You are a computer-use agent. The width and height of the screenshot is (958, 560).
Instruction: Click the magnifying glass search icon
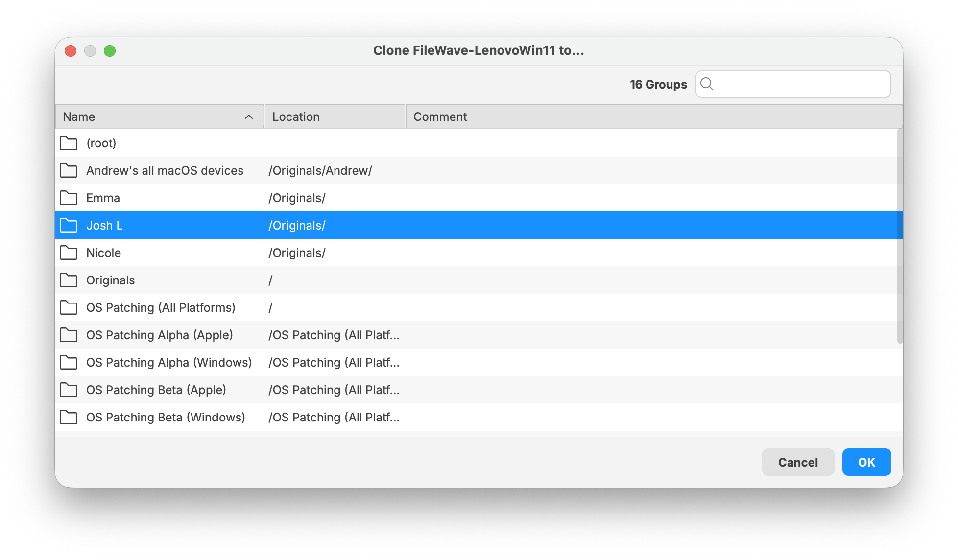(x=707, y=84)
